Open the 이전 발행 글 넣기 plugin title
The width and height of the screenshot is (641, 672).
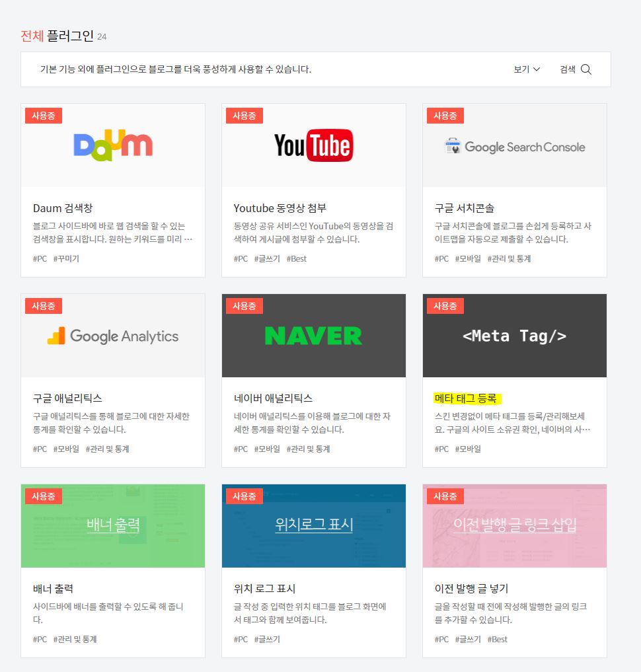[x=471, y=589]
